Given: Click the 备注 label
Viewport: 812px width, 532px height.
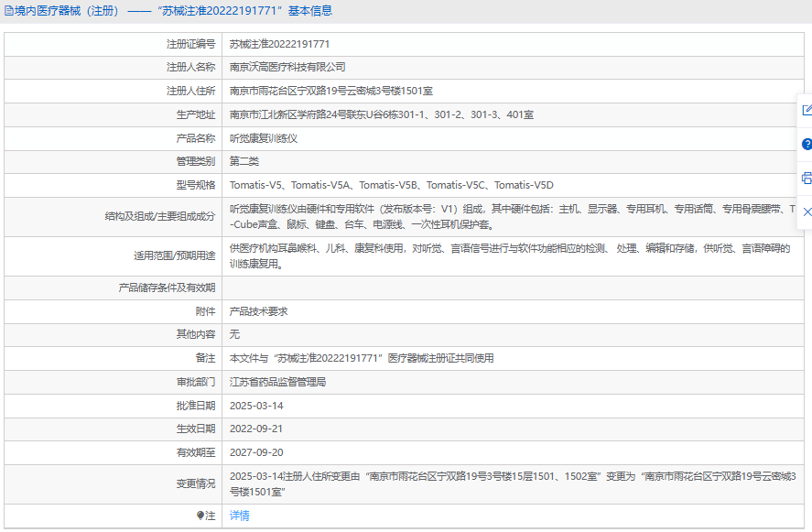Looking at the screenshot, I should tap(206, 358).
